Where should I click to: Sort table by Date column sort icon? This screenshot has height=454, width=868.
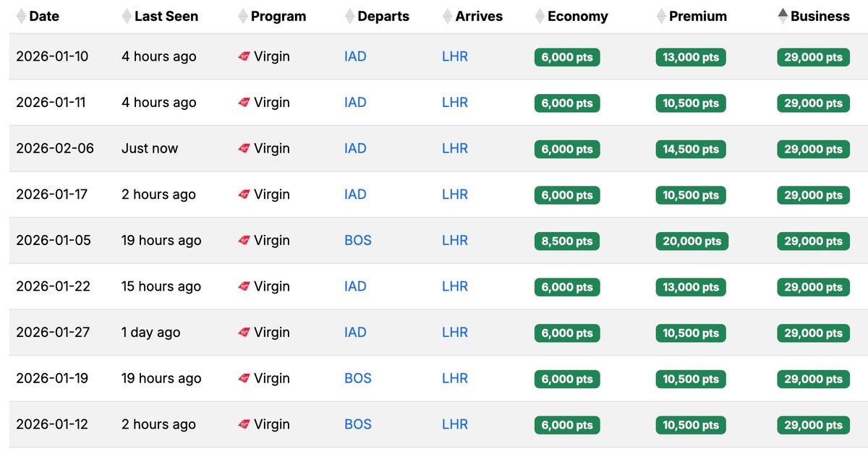coord(21,16)
